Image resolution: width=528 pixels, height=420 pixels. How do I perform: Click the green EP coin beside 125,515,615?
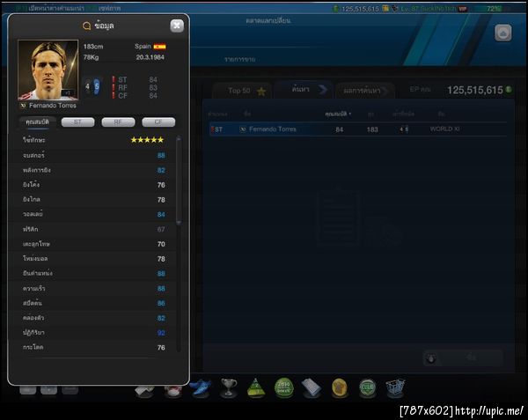point(509,90)
